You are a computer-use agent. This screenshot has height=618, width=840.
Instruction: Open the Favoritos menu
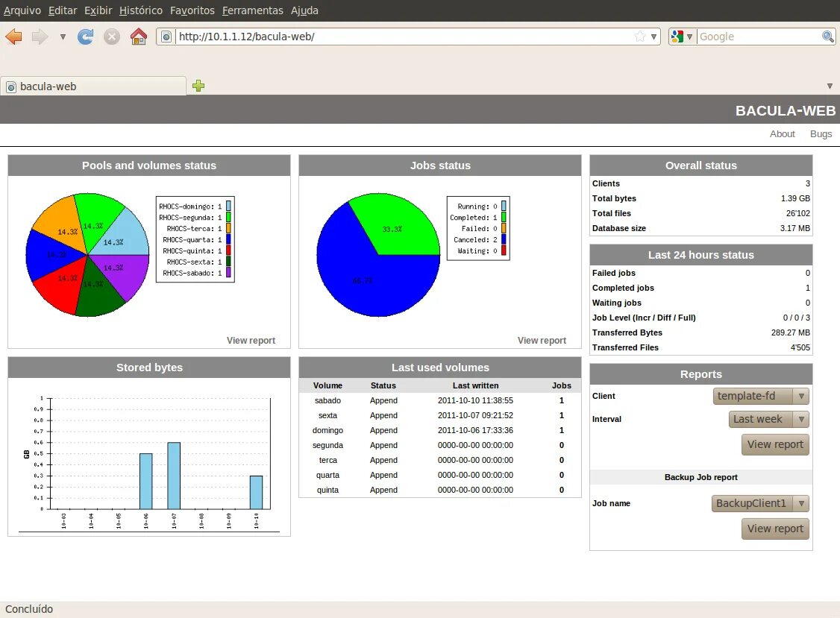click(192, 10)
